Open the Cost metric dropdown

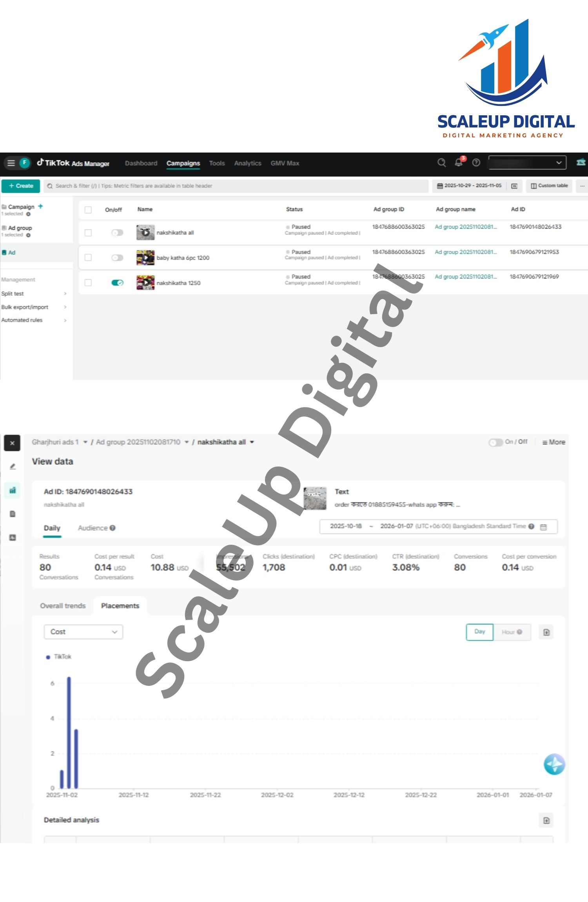click(x=83, y=632)
